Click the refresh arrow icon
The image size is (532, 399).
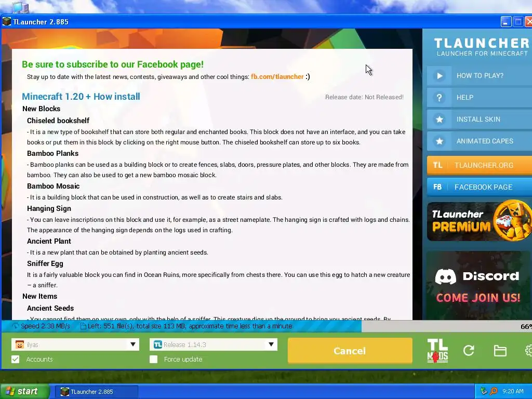(469, 351)
